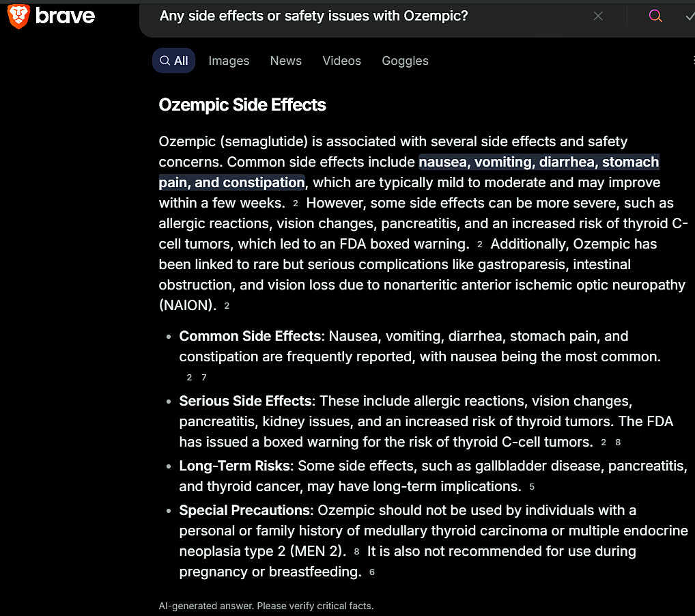Image resolution: width=695 pixels, height=616 pixels.
Task: Open the News results tab
Action: tap(285, 61)
